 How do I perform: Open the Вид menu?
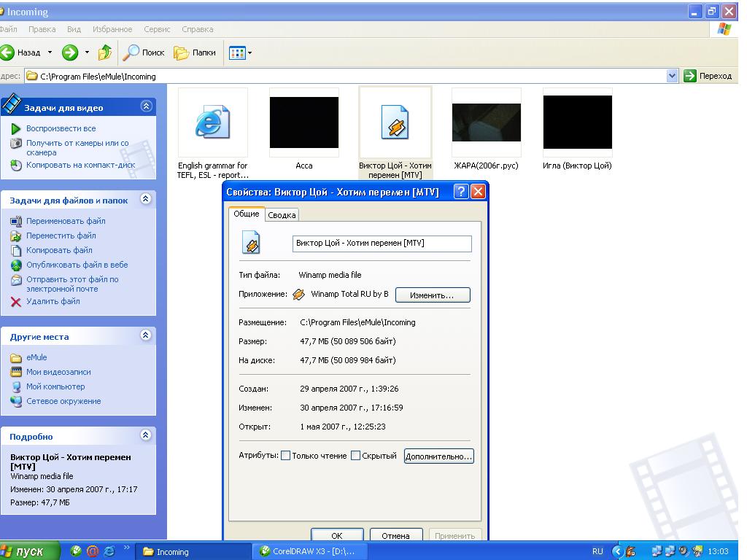point(74,29)
